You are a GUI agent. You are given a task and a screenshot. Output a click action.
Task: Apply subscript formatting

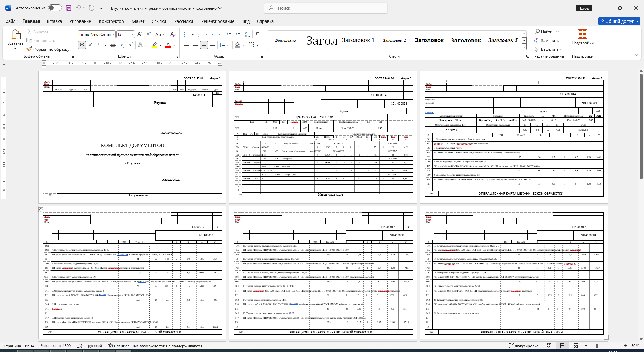coord(122,45)
